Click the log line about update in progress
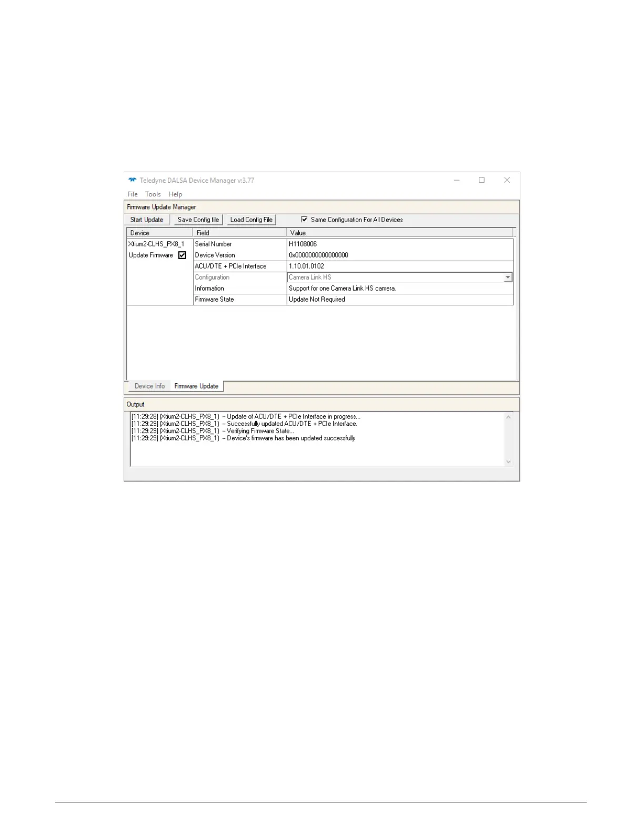Image resolution: width=644 pixels, height=834 pixels. 246,416
